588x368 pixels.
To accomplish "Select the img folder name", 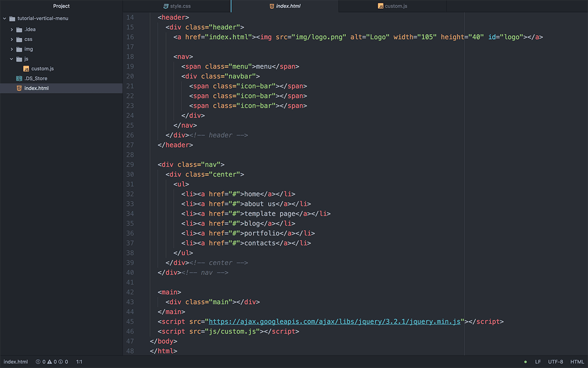I will point(29,49).
